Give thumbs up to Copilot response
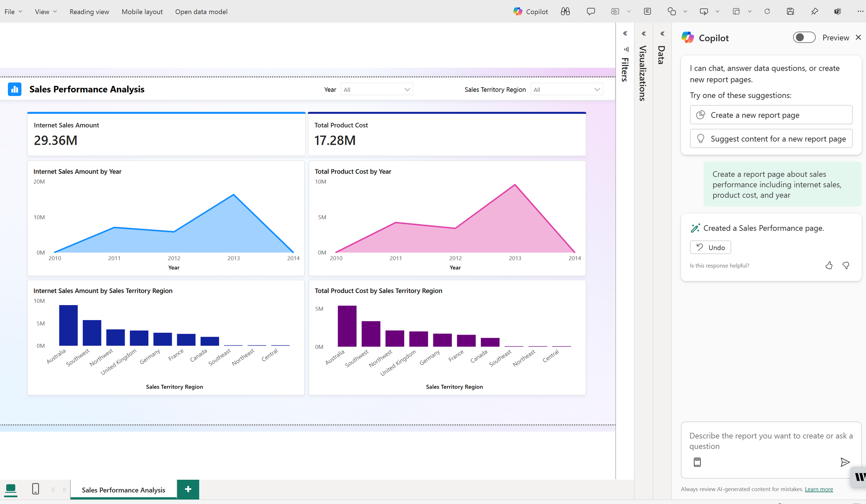 click(829, 265)
